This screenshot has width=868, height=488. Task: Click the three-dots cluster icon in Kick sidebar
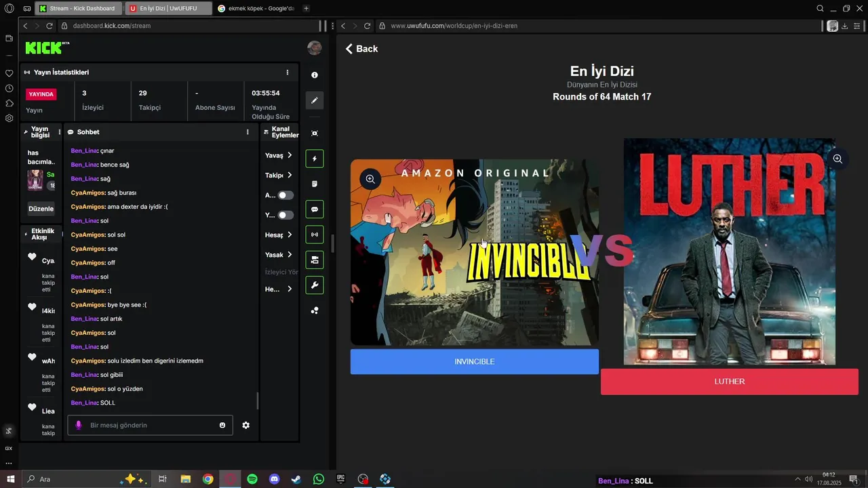pyautogui.click(x=315, y=310)
